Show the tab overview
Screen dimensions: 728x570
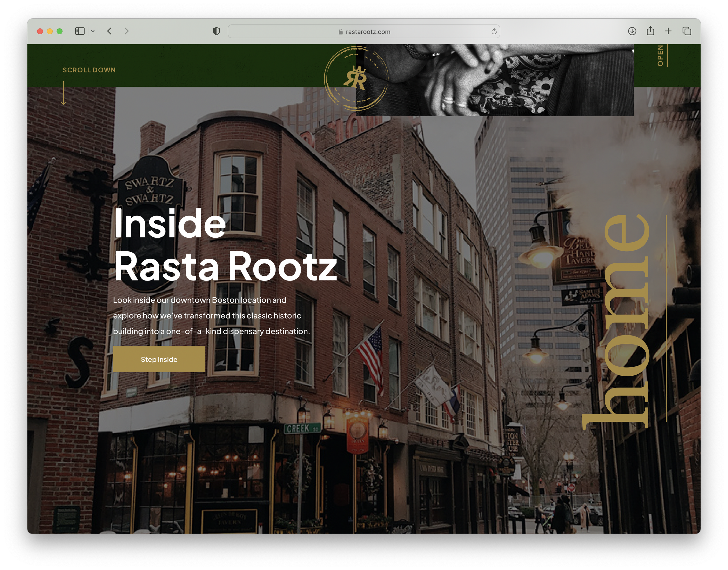[x=687, y=31]
